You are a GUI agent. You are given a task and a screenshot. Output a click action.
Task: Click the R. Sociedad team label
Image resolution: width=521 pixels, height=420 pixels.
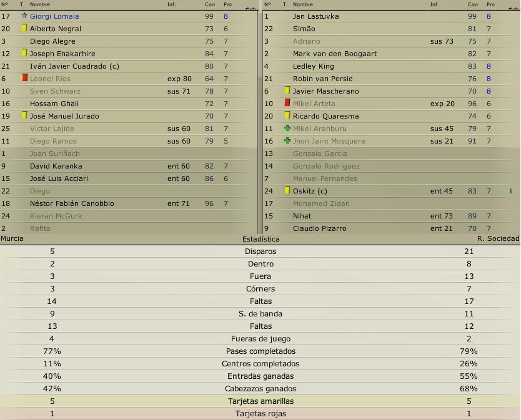[x=498, y=238]
